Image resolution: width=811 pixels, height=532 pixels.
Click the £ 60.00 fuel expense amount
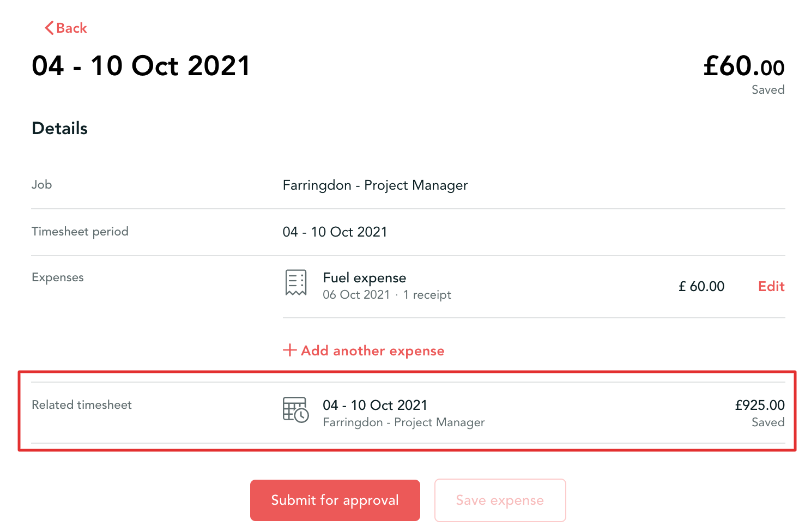pos(701,286)
